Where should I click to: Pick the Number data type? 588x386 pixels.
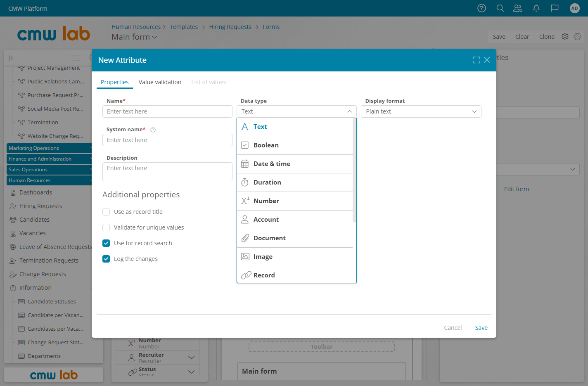pyautogui.click(x=295, y=201)
